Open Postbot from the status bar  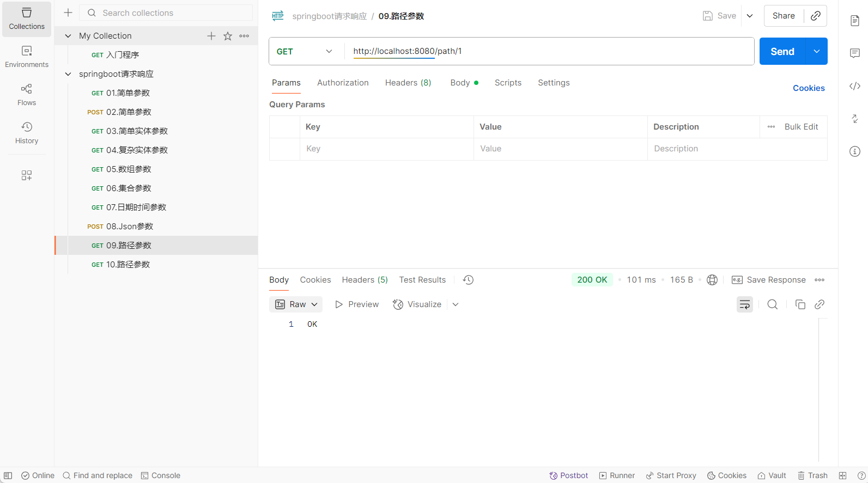(569, 475)
